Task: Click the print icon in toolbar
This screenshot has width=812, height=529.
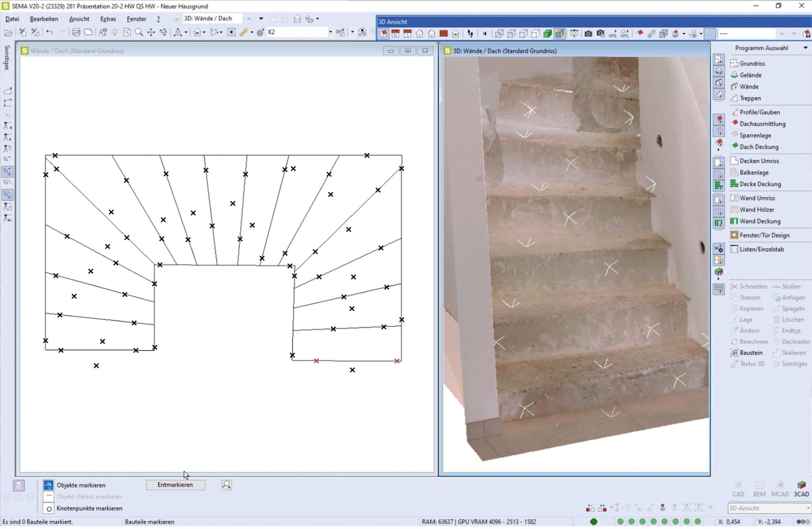Action: [x=76, y=32]
